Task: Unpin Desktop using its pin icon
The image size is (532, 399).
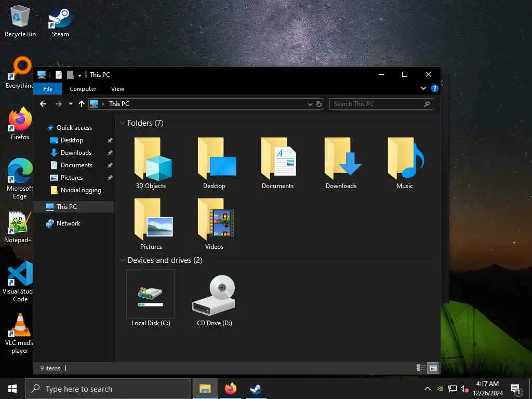Action: [x=110, y=140]
